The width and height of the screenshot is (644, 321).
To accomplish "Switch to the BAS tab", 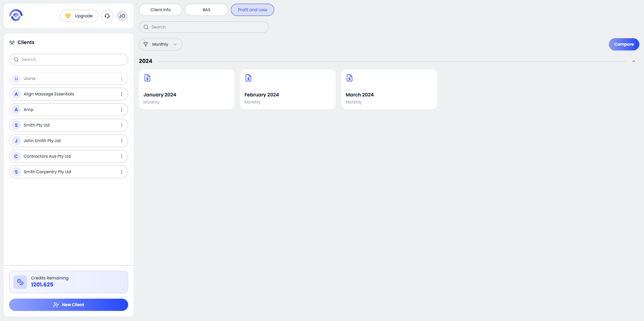I will point(207,10).
